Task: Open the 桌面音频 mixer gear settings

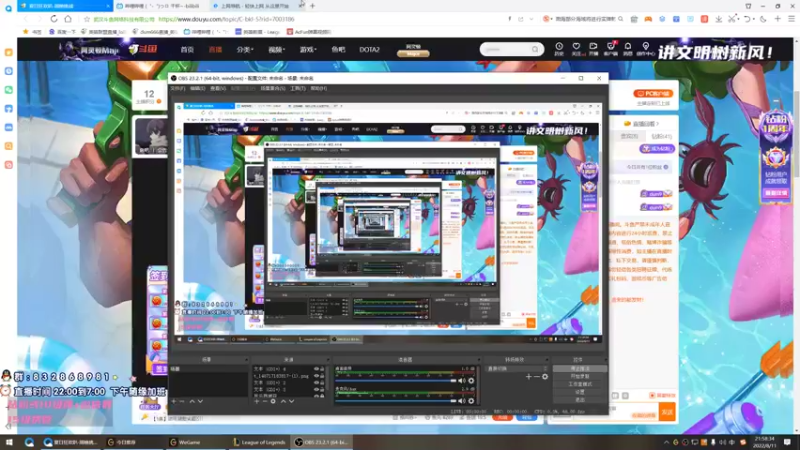Action: tap(471, 381)
